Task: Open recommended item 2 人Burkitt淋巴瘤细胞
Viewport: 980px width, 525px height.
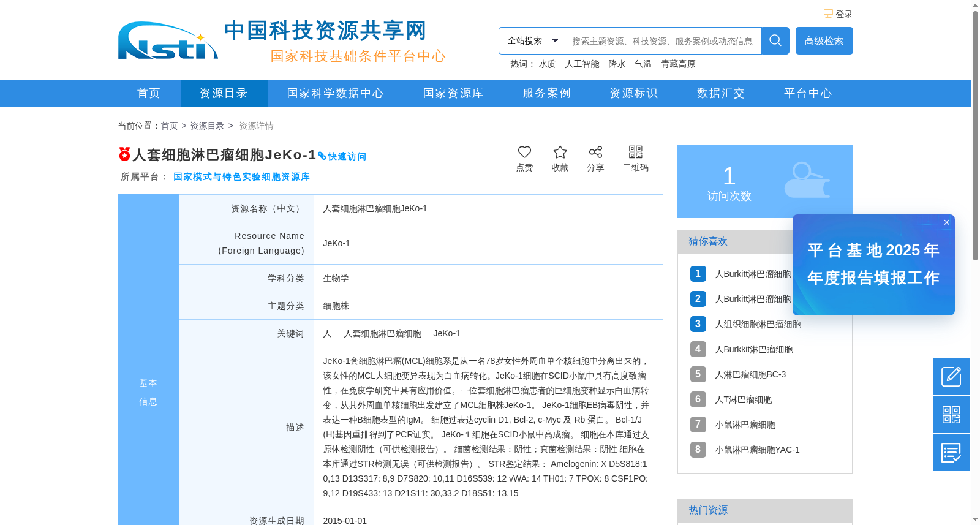Action: point(753,299)
